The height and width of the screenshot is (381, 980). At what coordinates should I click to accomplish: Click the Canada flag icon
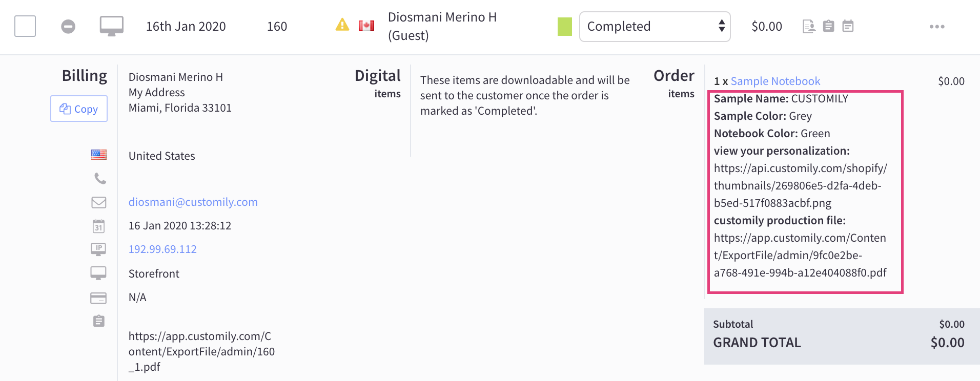click(x=366, y=26)
